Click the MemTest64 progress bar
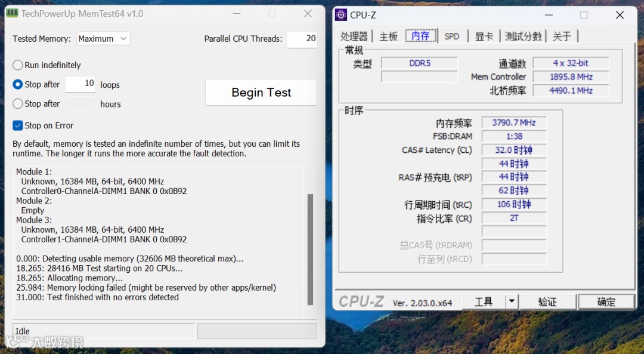This screenshot has width=644, height=354. pos(257,331)
